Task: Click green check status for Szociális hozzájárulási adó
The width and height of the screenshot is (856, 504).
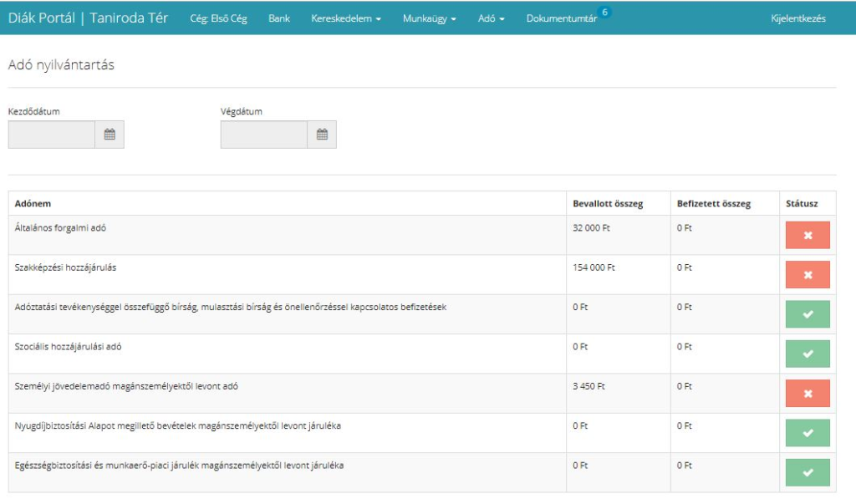Action: [x=808, y=354]
